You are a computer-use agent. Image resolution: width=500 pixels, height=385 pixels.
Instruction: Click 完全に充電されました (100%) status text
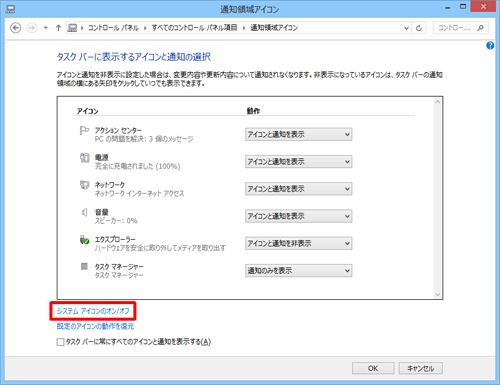pyautogui.click(x=137, y=166)
